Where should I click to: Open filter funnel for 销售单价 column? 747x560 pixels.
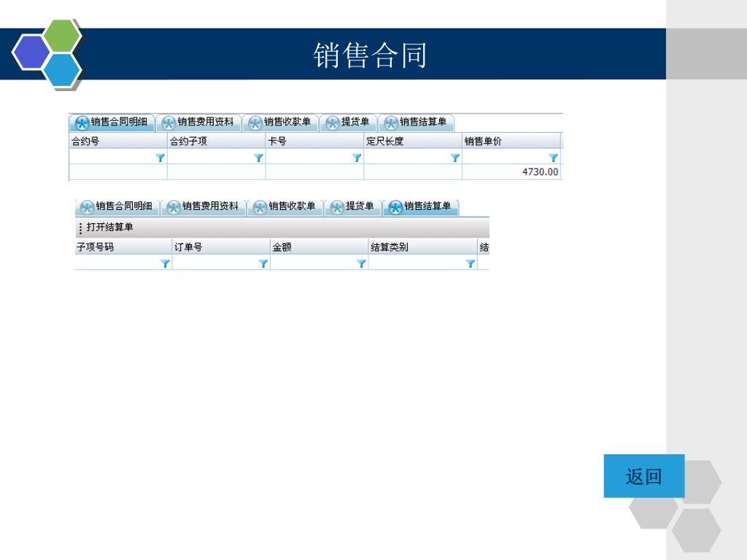coord(553,157)
